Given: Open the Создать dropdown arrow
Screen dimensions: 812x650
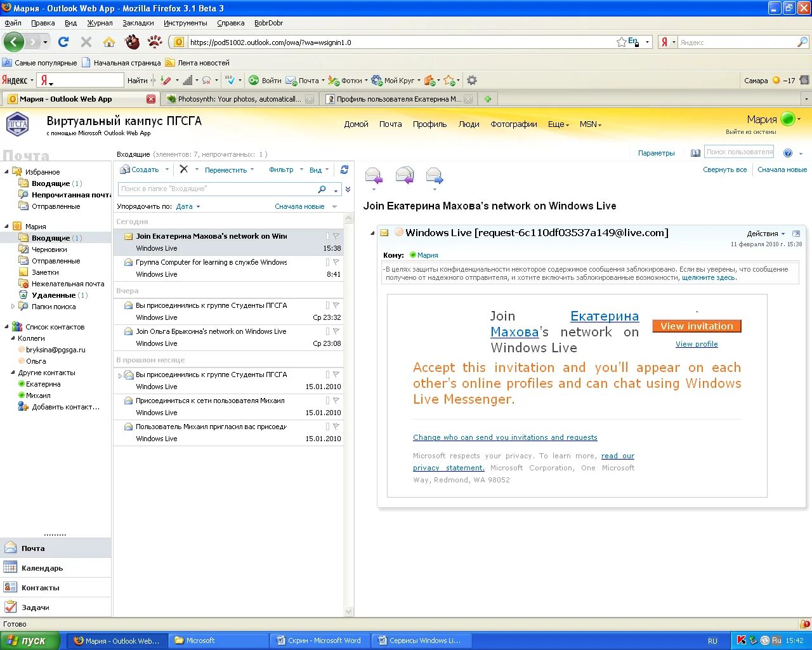Looking at the screenshot, I should click(x=167, y=169).
